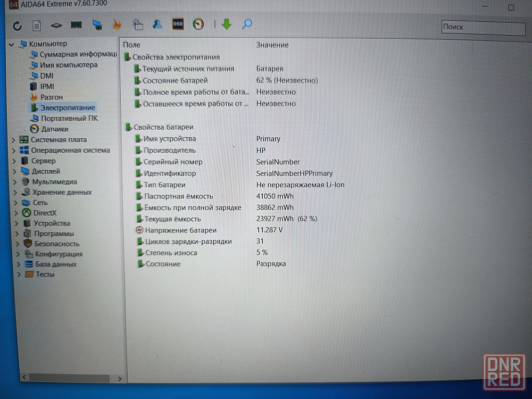The image size is (532, 399).
Task: Select the Текущая ёмкость row
Action: (227, 219)
